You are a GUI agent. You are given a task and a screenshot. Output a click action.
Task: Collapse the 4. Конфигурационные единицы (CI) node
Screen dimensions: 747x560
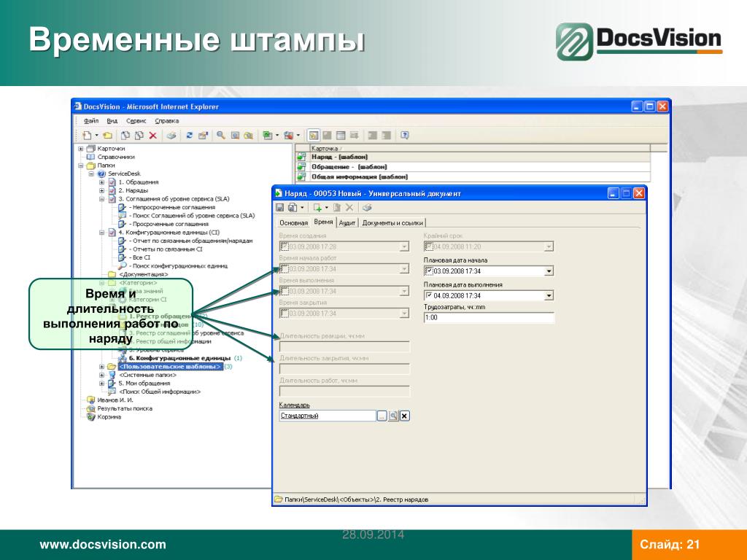pyautogui.click(x=101, y=233)
